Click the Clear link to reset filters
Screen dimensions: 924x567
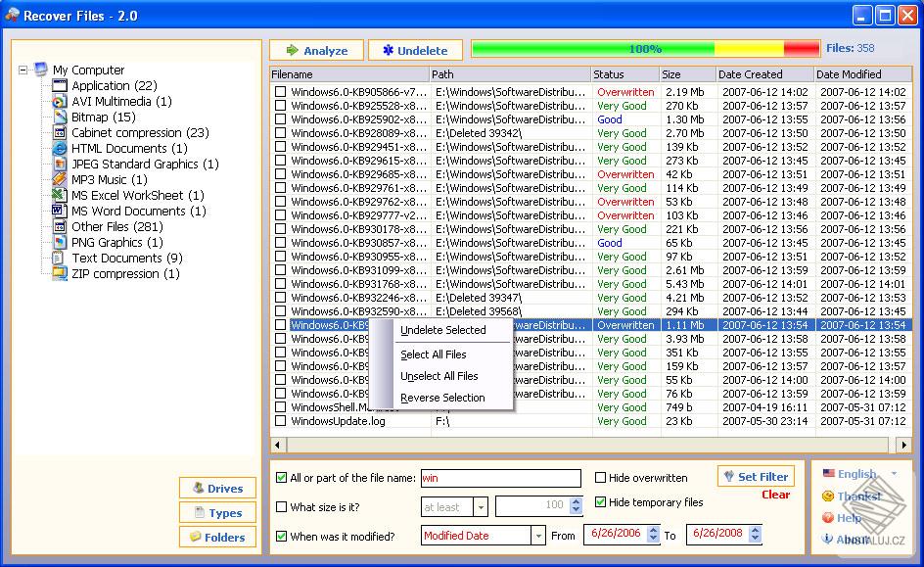coord(776,496)
